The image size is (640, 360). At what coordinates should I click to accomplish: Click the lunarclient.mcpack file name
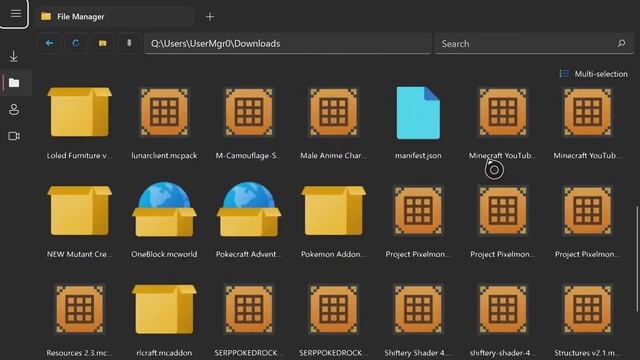[164, 156]
